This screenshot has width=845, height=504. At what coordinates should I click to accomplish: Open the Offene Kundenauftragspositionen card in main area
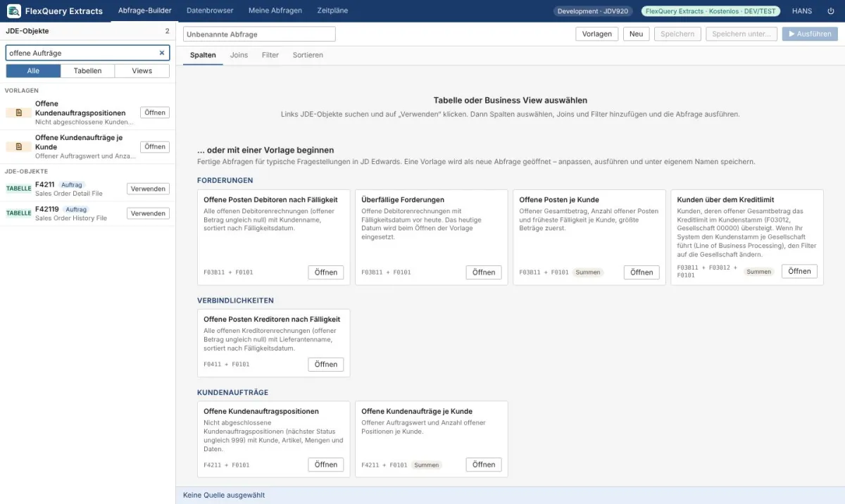tap(326, 465)
